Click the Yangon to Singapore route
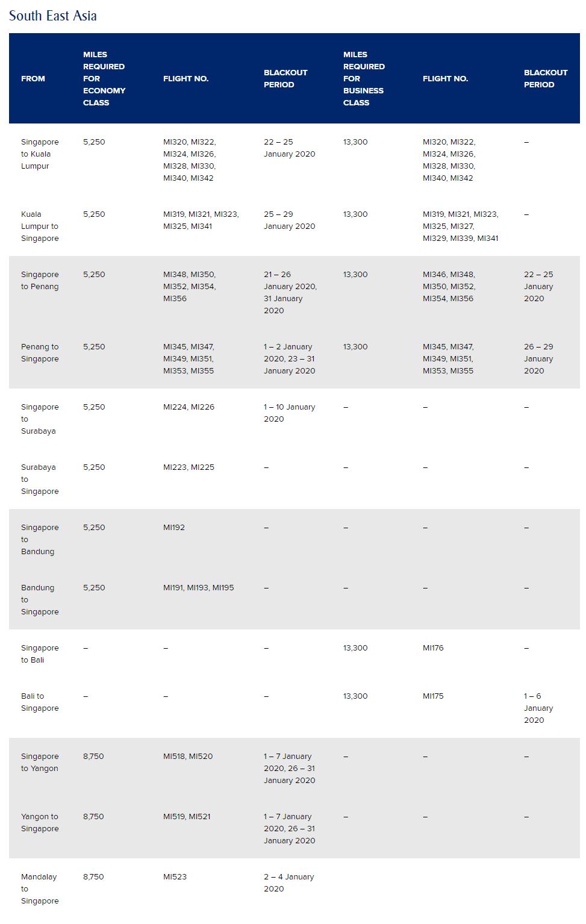The width and height of the screenshot is (586, 924). click(40, 822)
